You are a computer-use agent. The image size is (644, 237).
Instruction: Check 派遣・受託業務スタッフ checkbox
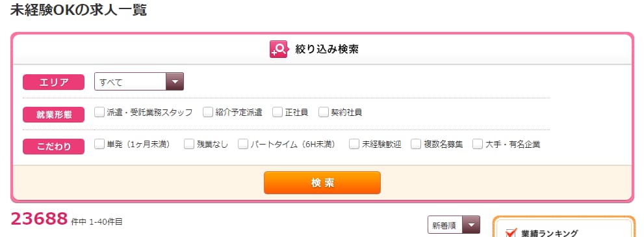point(99,112)
